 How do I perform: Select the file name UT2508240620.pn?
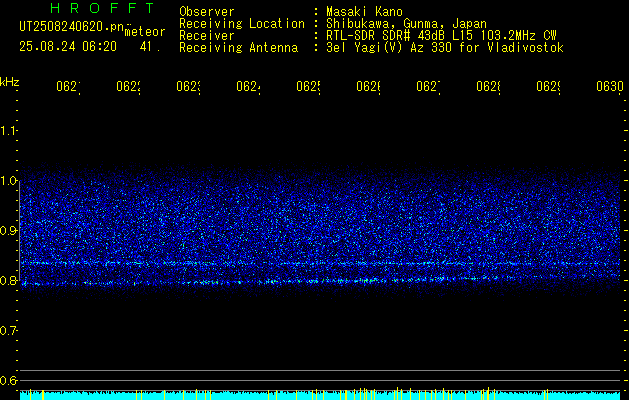pyautogui.click(x=71, y=27)
